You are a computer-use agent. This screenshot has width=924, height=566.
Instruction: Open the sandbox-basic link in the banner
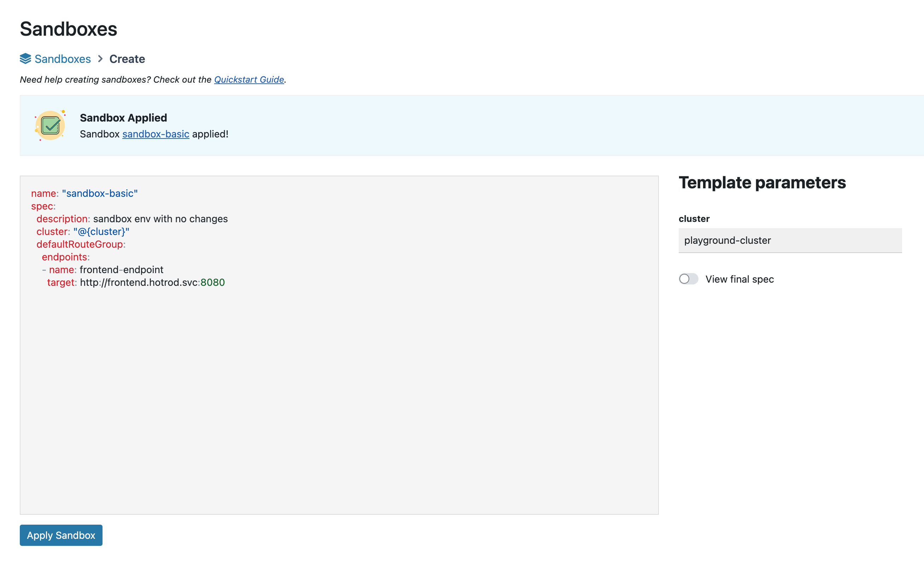click(156, 134)
